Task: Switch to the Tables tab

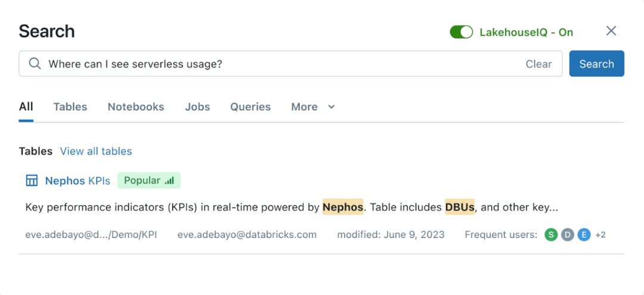Action: [70, 107]
